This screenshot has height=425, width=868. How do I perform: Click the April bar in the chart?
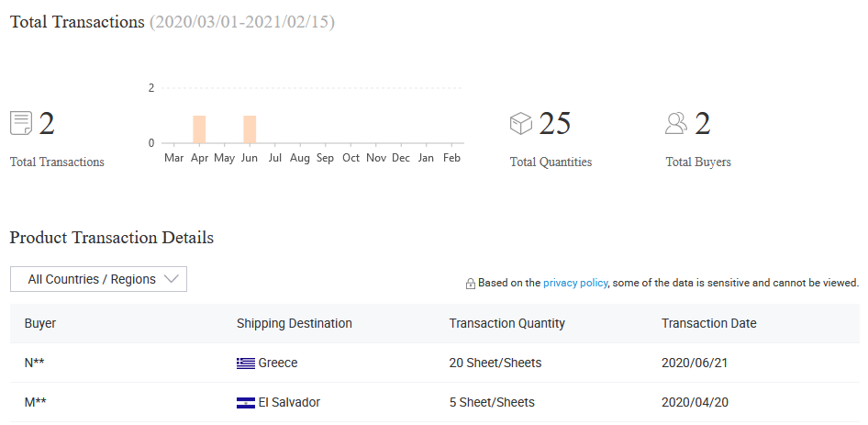(199, 129)
